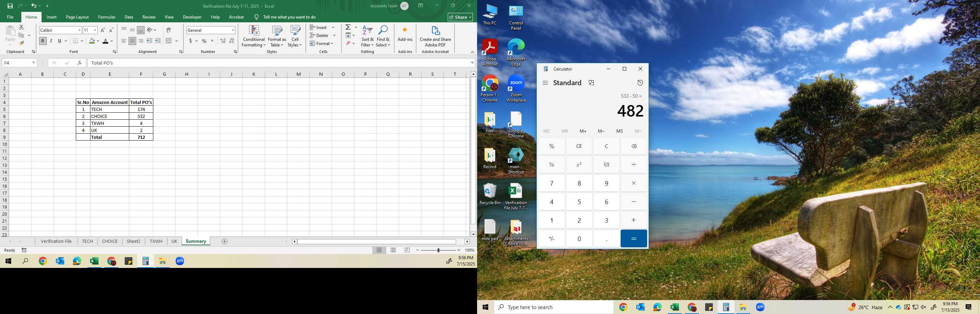The image size is (980, 314).
Task: Click the zoom slider handle
Action: (439, 250)
